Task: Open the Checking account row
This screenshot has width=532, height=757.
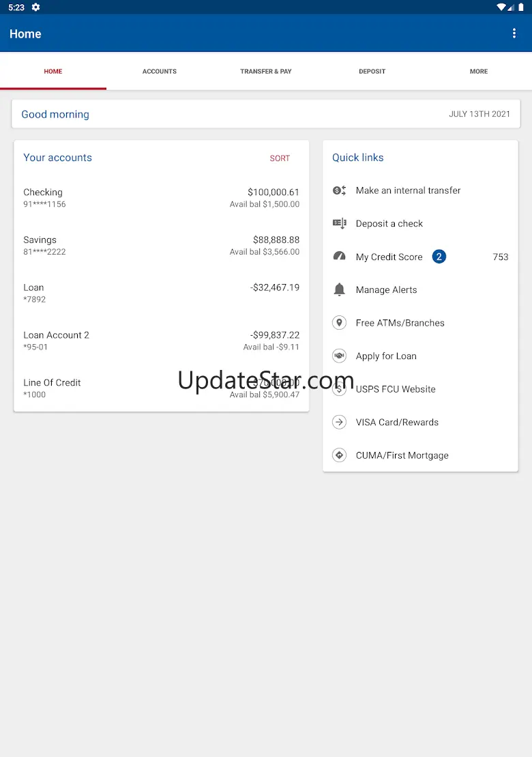Action: [x=161, y=198]
